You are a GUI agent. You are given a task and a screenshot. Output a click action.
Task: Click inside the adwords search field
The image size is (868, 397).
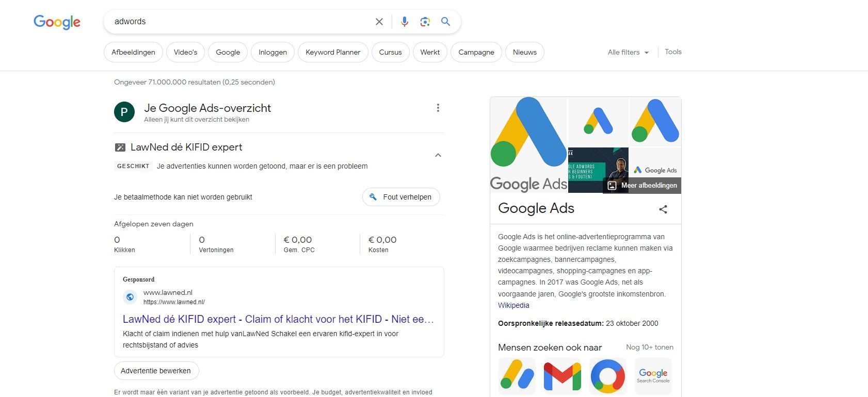pyautogui.click(x=240, y=22)
